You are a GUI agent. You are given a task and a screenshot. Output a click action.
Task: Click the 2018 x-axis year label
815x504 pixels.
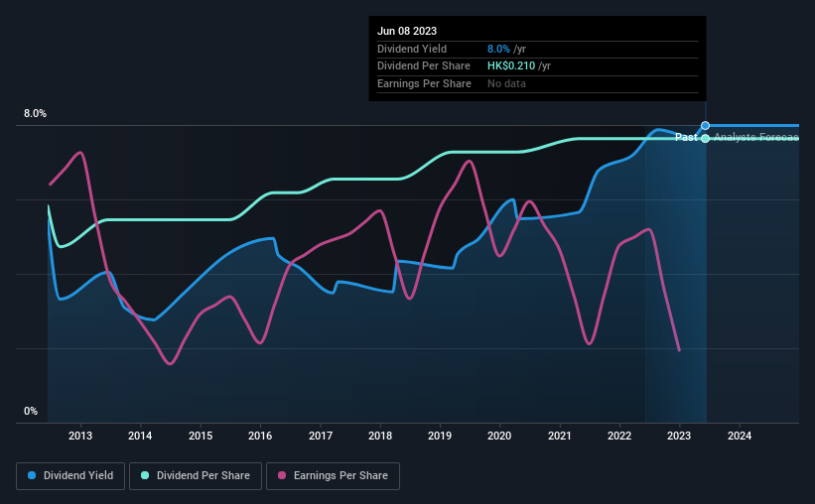(x=380, y=436)
